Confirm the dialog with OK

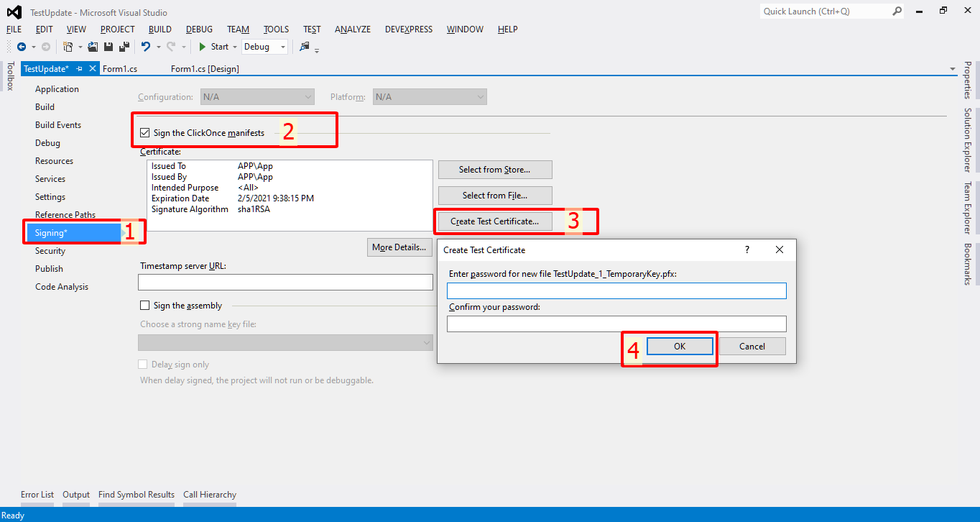[x=680, y=347]
